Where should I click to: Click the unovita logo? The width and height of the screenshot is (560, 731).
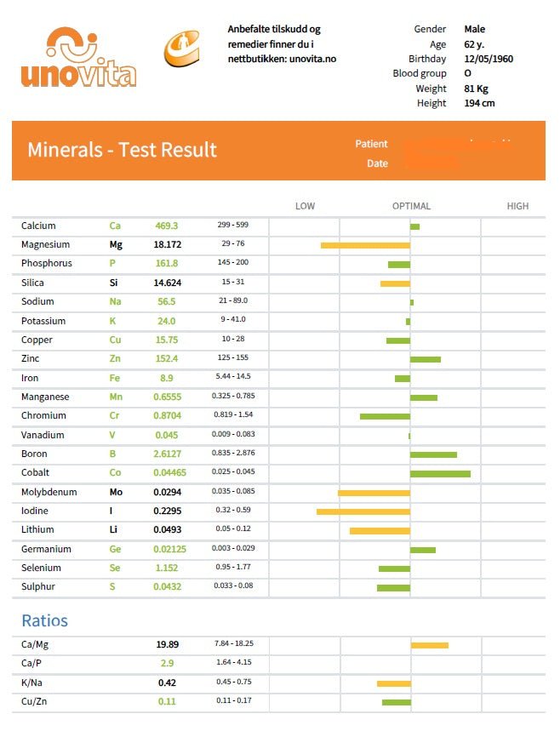(79, 58)
